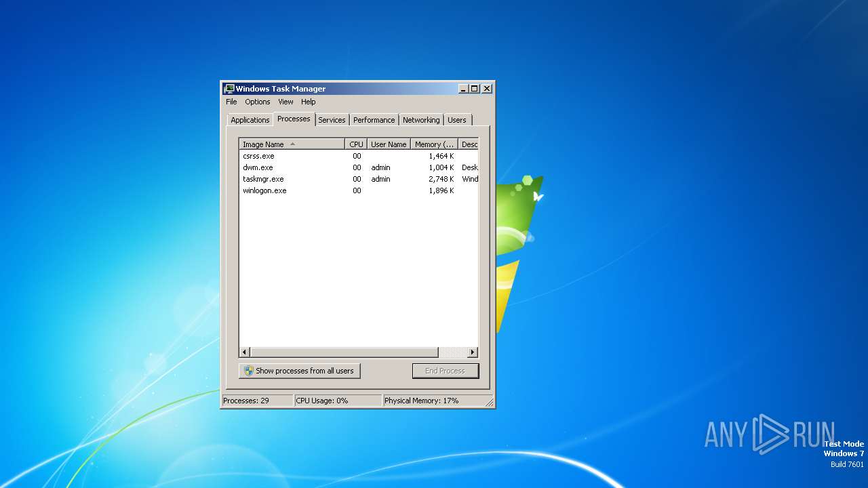The height and width of the screenshot is (488, 868).
Task: Click the window resize grip corner
Action: (489, 402)
